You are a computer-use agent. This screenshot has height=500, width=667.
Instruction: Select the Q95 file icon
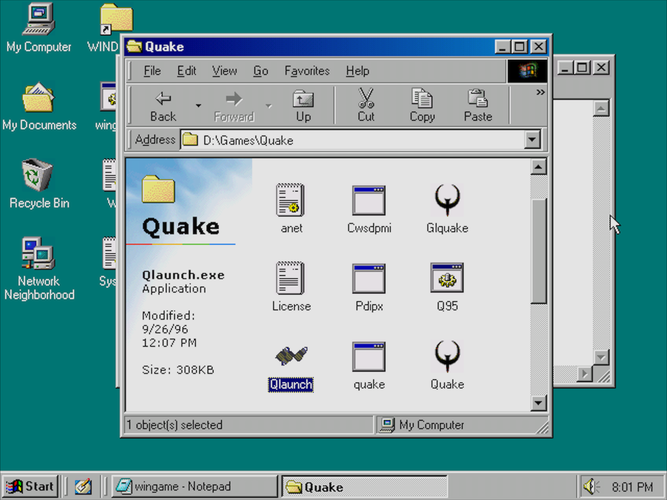pyautogui.click(x=447, y=279)
